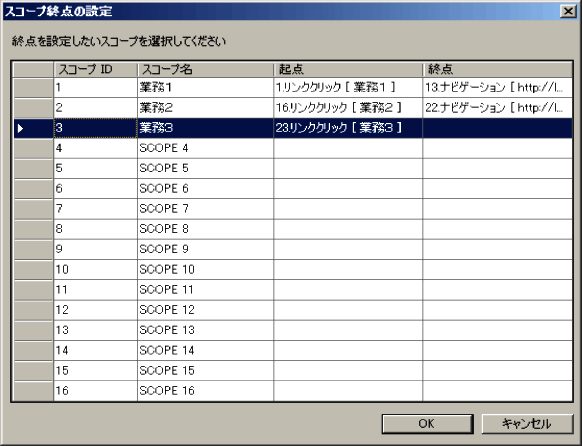Click the row header of scope 1

(x=33, y=88)
